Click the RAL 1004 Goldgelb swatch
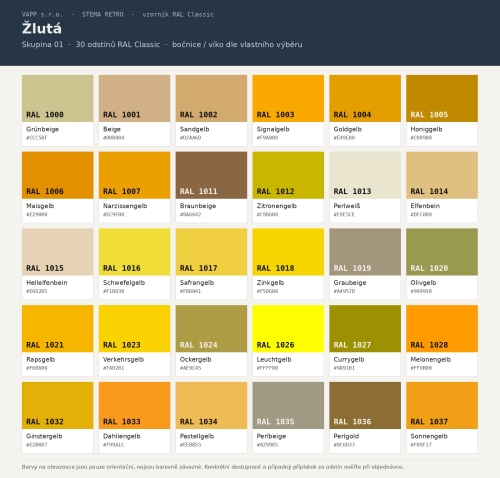500x478 pixels. [365, 110]
